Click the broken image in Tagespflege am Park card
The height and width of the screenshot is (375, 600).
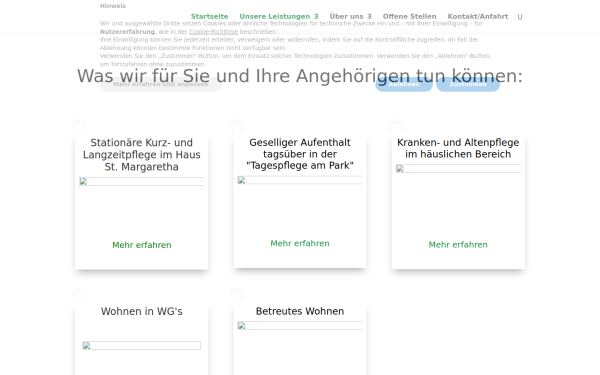click(x=300, y=180)
